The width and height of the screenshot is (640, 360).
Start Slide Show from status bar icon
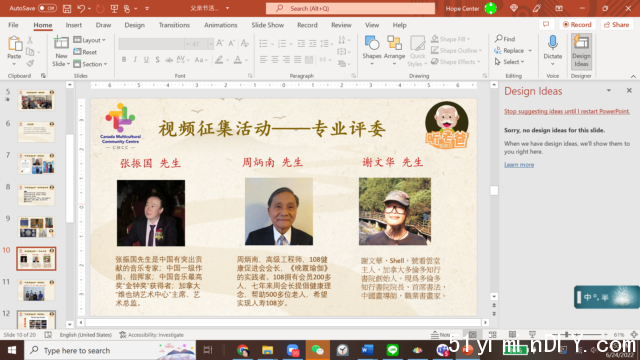coord(532,335)
